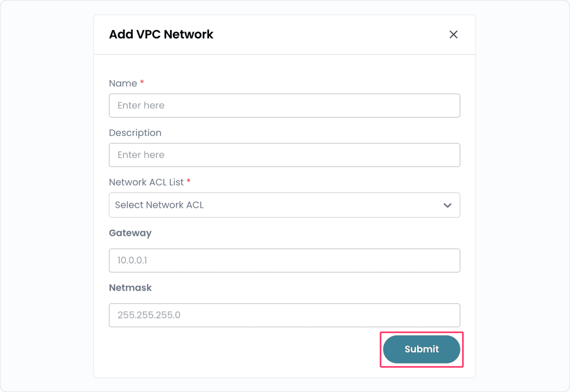Click the X icon in dialog header
Viewport: 570px width, 392px height.
(453, 35)
